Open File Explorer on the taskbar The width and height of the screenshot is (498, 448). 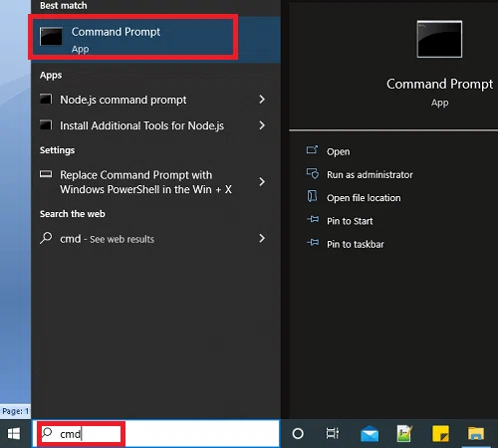click(x=476, y=434)
